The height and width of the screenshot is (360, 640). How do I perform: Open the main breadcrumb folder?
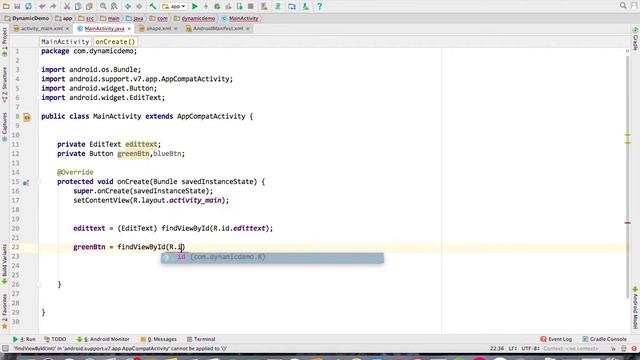[x=110, y=18]
